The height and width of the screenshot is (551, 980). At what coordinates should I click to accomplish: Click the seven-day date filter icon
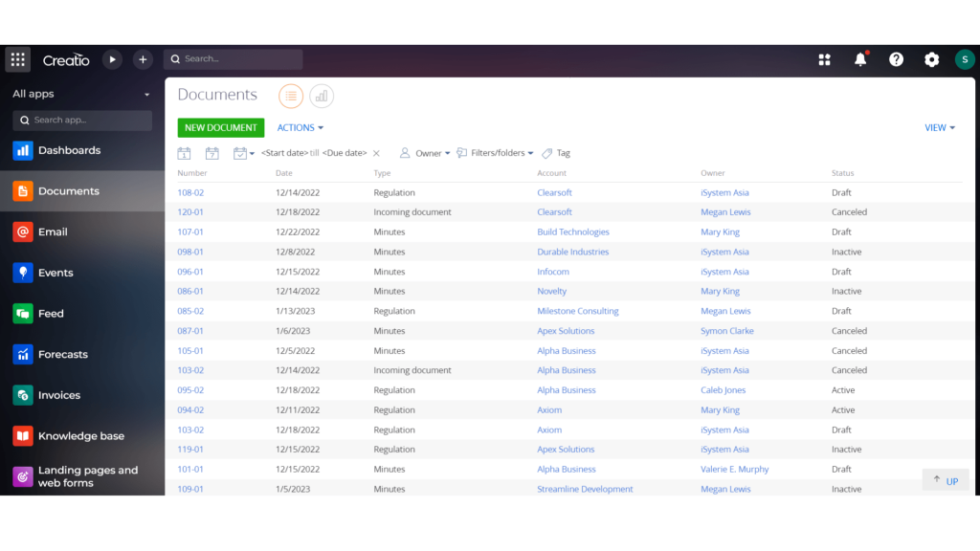[x=212, y=152]
